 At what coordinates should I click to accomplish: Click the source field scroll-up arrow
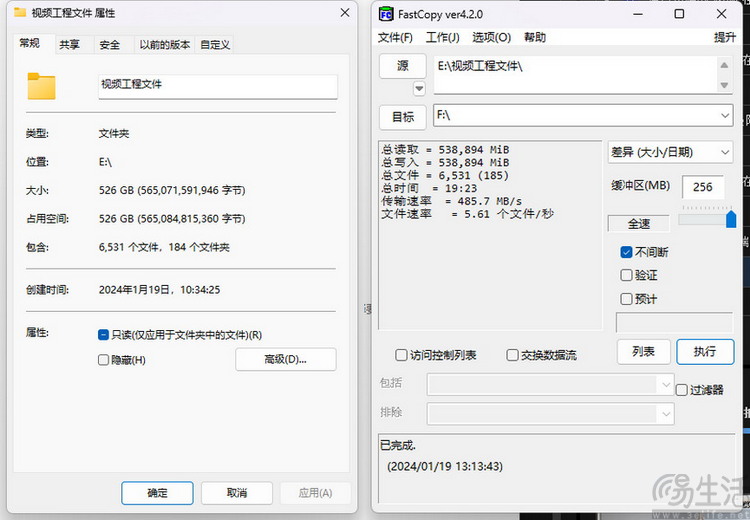[x=724, y=65]
